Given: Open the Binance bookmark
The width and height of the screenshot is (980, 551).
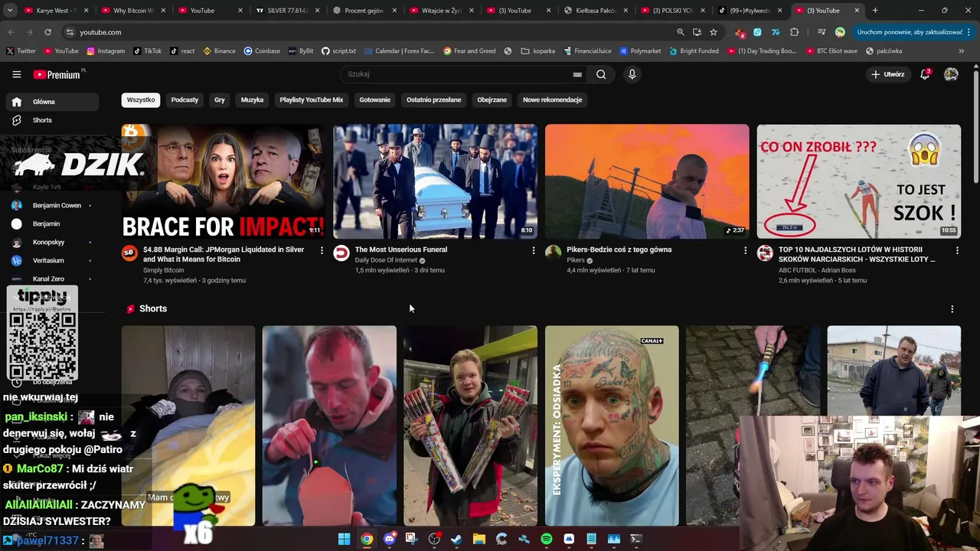Looking at the screenshot, I should [219, 51].
